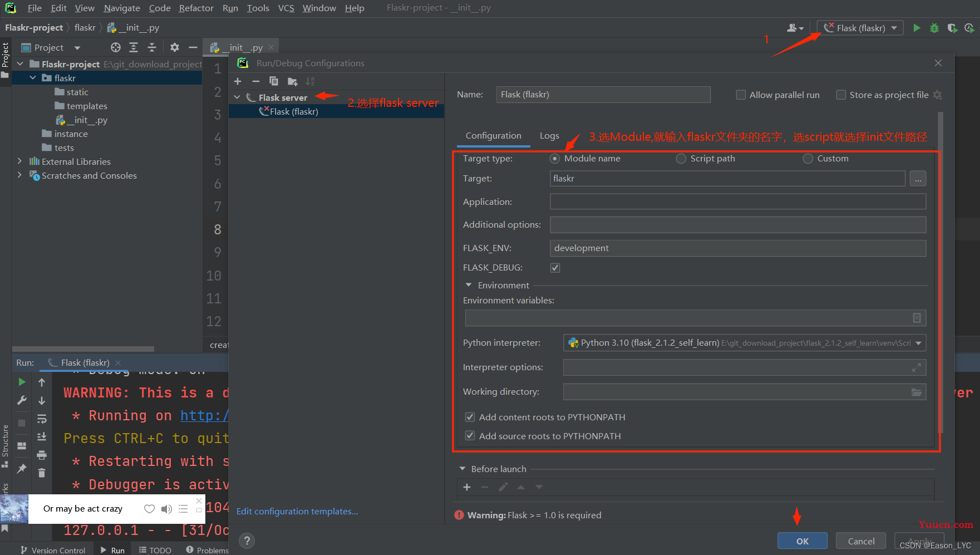980x555 pixels.
Task: Add a before launch task
Action: (467, 487)
